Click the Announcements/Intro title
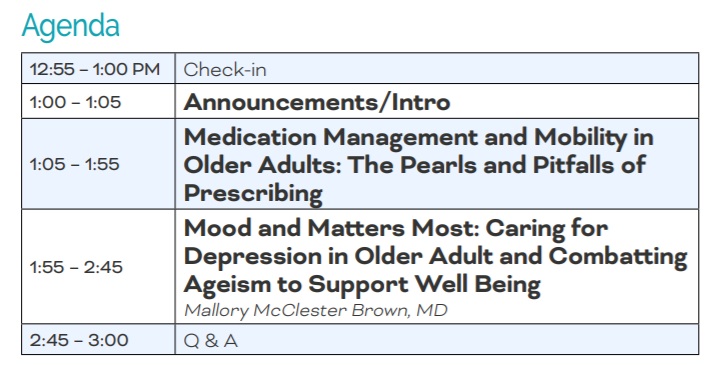 click(317, 102)
